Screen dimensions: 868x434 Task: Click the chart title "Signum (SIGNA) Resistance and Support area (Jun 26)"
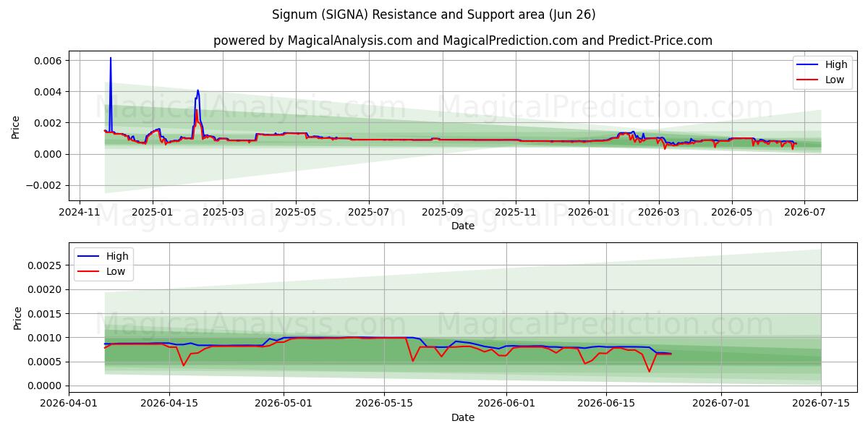click(434, 14)
